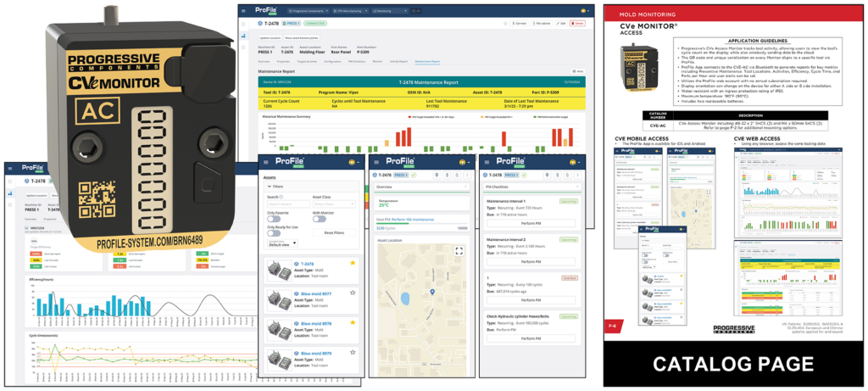Viewport: 868px width, 391px height.
Task: Click Print button on Maintenance Report
Action: click(577, 72)
